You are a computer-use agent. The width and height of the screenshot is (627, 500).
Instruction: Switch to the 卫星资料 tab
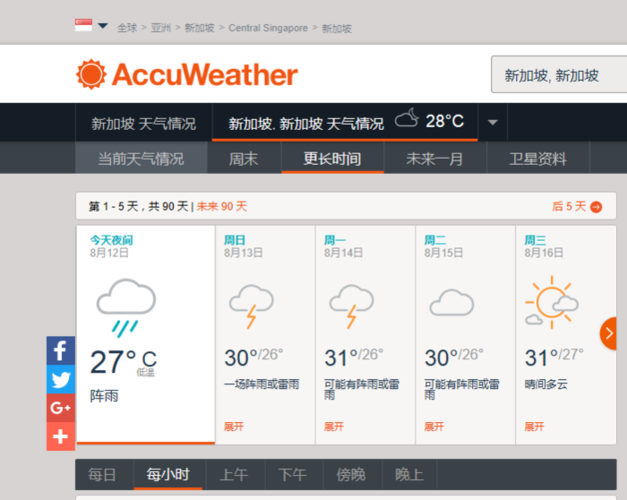538,159
